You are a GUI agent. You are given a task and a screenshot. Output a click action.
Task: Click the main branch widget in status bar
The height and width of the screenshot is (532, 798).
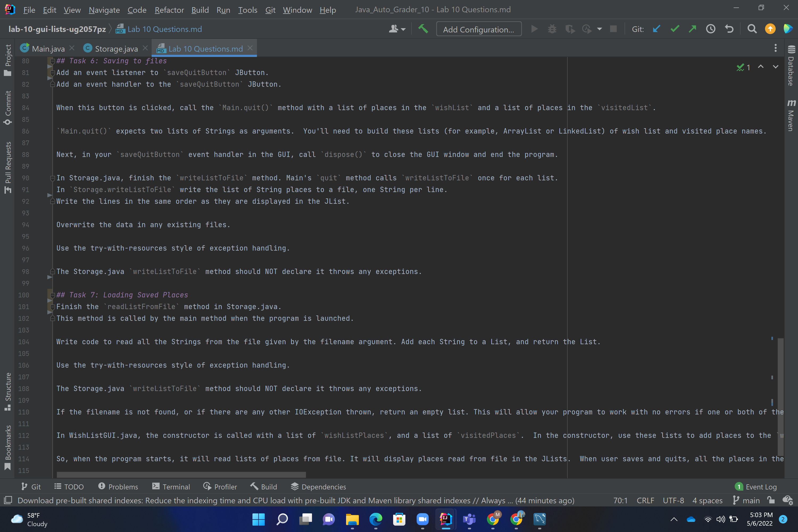click(746, 500)
